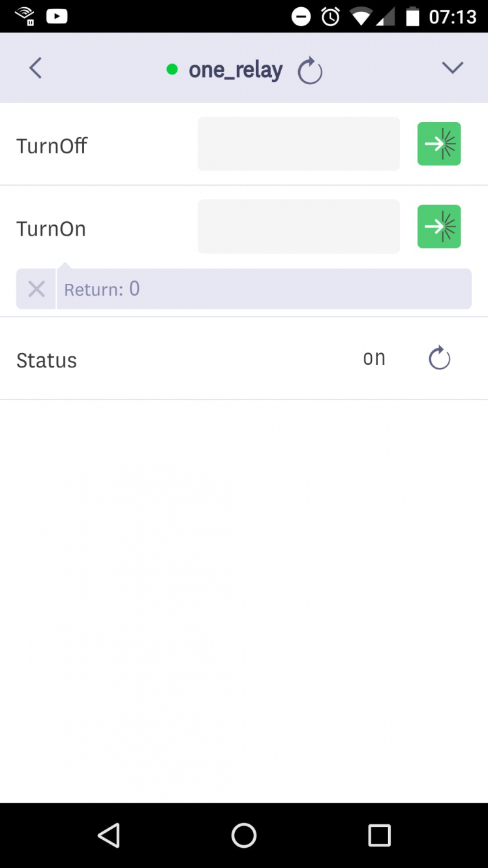Focus the TurnOn argument field
This screenshot has height=868, width=488.
pyautogui.click(x=299, y=226)
